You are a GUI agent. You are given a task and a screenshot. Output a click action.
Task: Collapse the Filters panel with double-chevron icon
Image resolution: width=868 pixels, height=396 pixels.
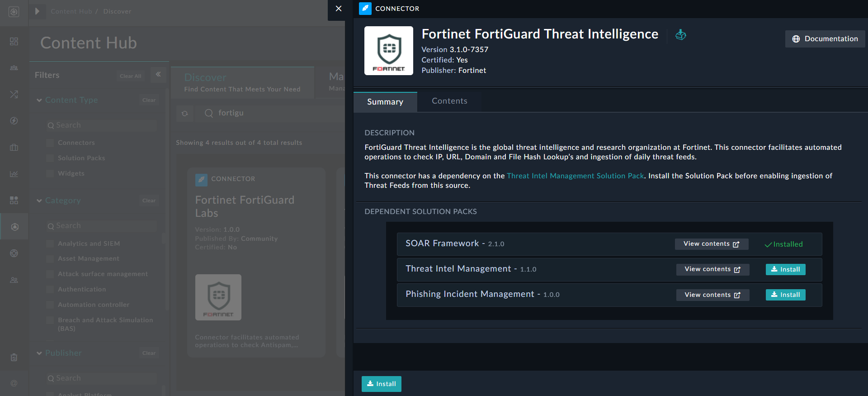[x=158, y=74]
